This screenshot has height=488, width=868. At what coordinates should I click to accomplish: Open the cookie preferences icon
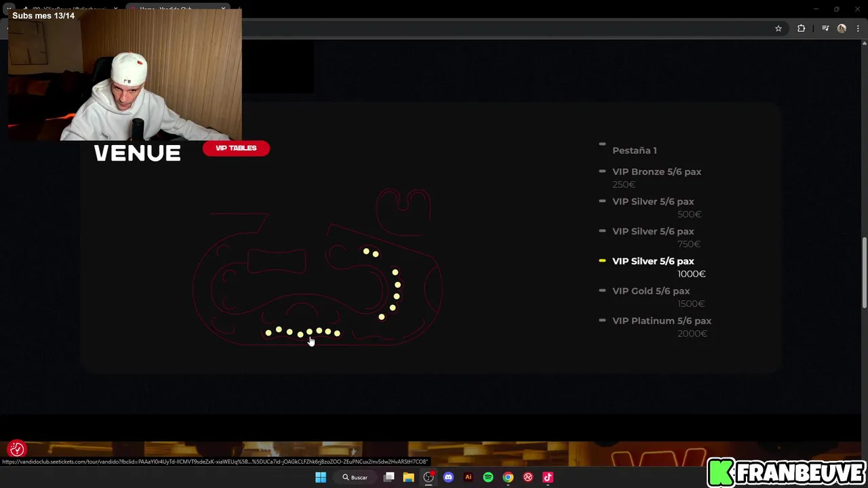[17, 449]
